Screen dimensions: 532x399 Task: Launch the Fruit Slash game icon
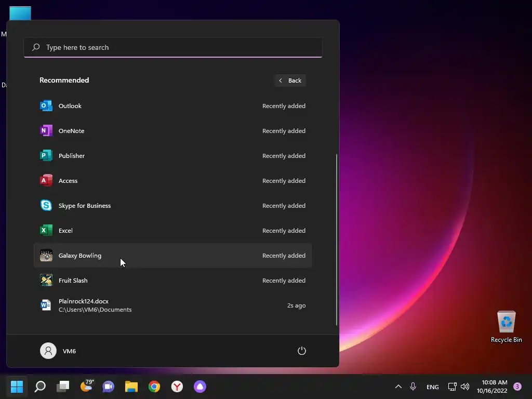pos(46,280)
